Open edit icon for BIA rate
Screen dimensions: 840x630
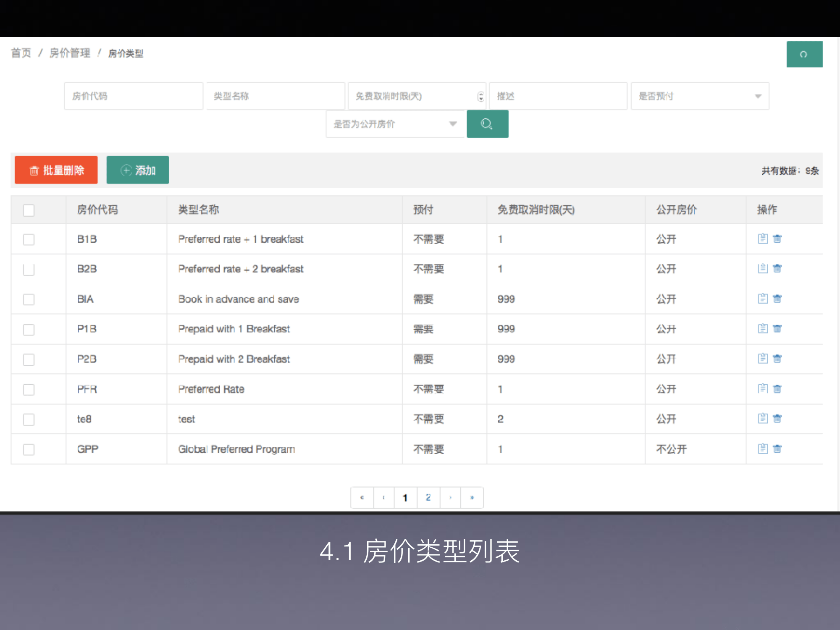click(x=763, y=299)
